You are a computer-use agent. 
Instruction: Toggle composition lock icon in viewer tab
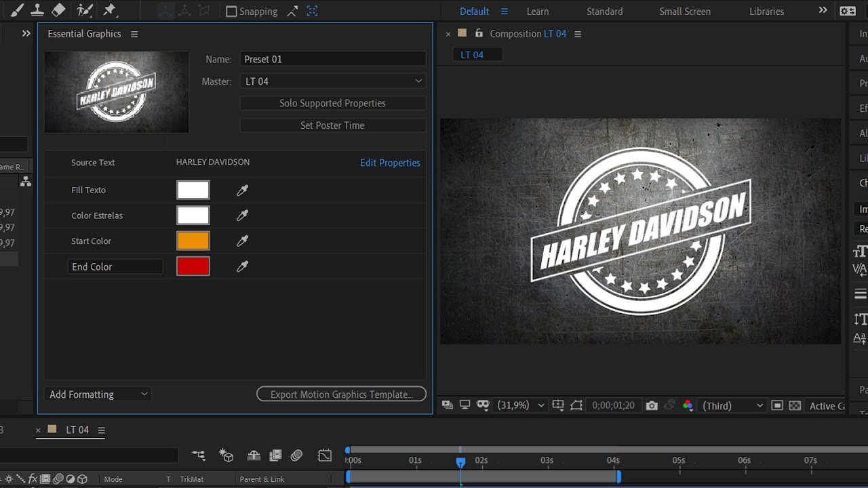[x=479, y=33]
